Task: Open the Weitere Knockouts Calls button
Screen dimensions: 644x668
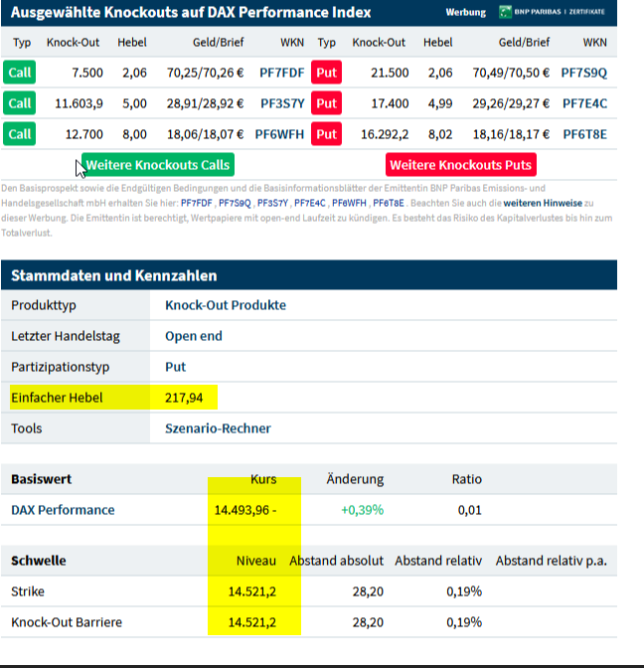Action: click(157, 165)
